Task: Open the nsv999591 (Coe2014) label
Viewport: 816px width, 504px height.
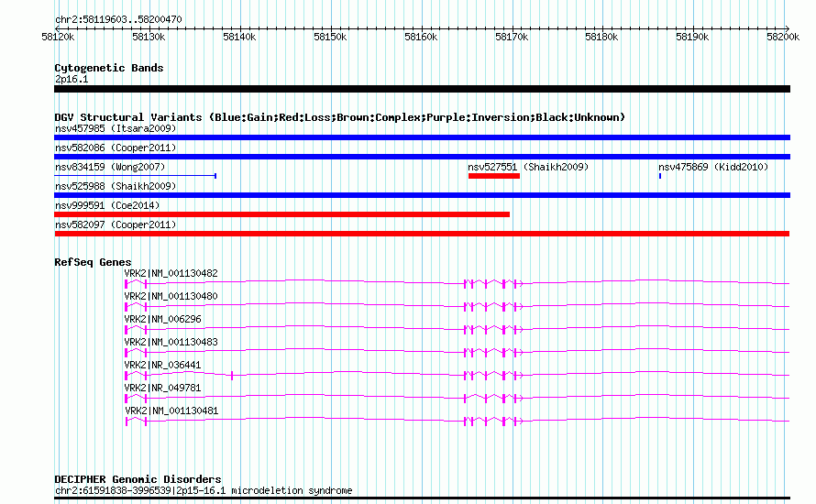Action: 107,205
